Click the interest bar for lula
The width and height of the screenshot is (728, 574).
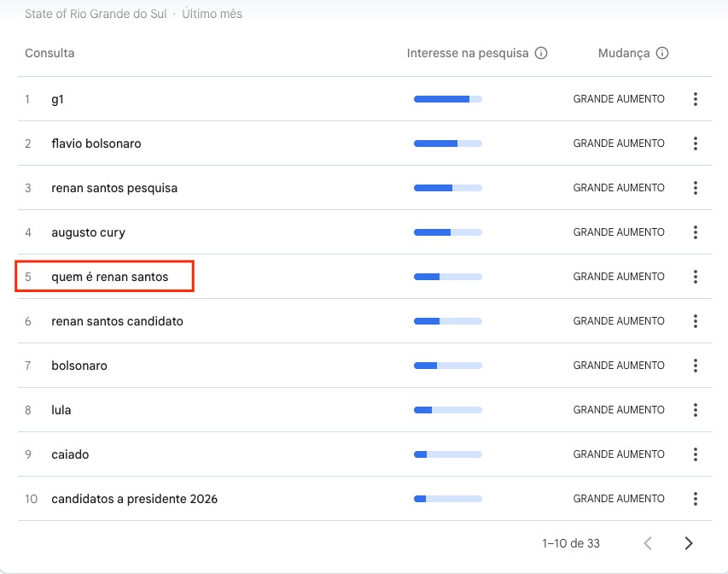pyautogui.click(x=447, y=410)
